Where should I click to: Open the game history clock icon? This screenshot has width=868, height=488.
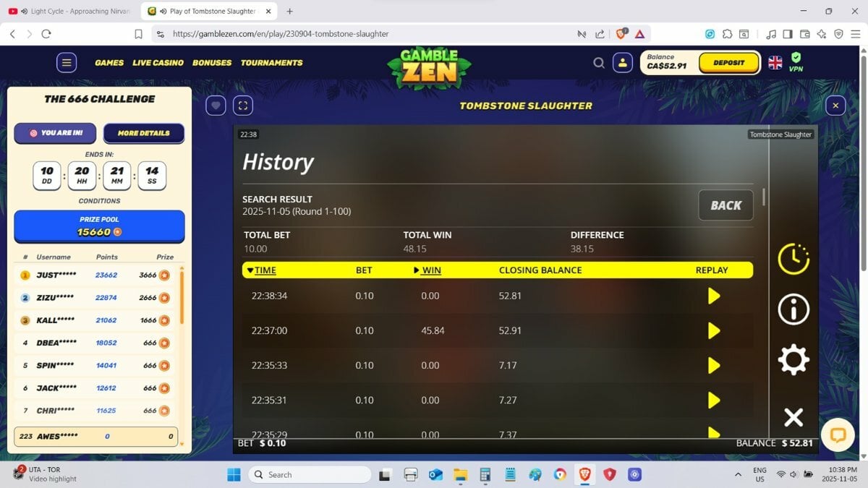793,259
